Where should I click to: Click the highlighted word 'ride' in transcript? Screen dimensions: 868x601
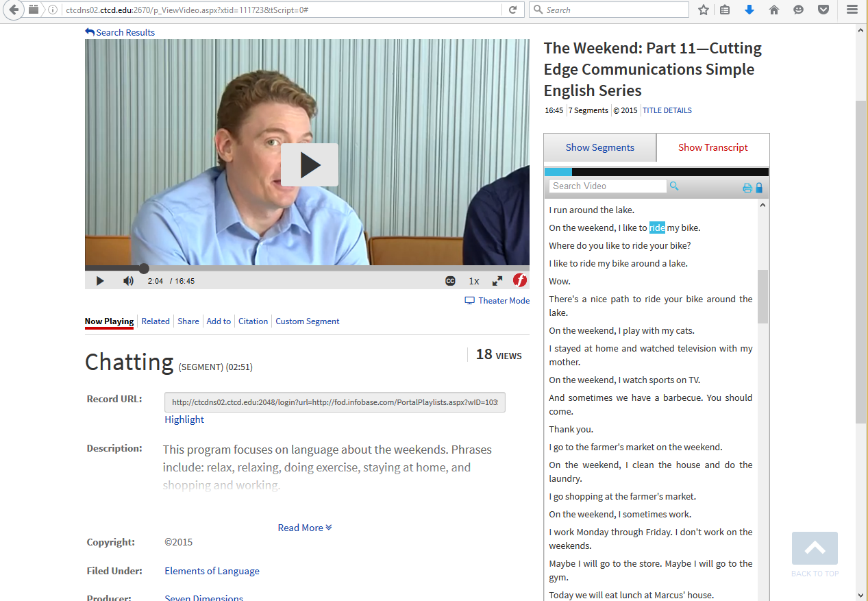(657, 228)
